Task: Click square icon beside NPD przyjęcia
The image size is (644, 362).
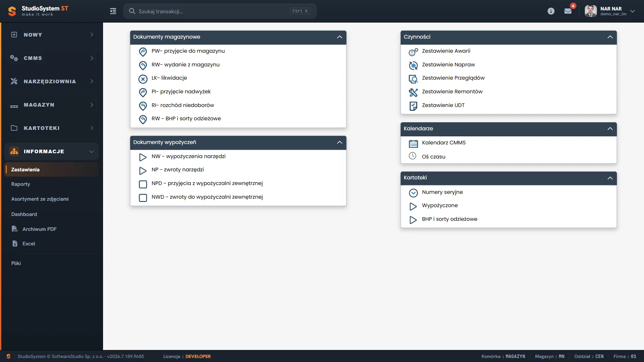Action: pyautogui.click(x=143, y=184)
